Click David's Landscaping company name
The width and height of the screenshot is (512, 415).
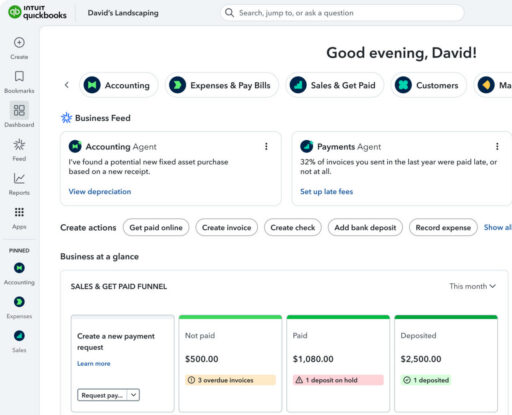coord(123,13)
